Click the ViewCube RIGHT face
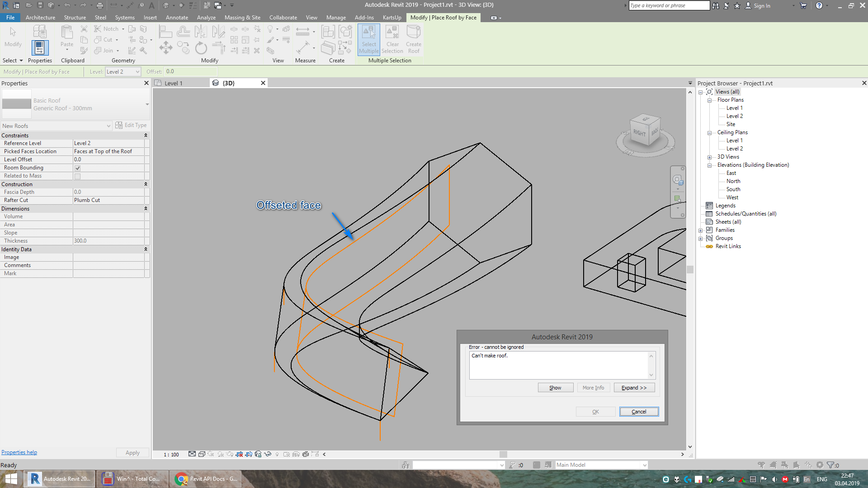The height and width of the screenshot is (488, 868). (x=639, y=133)
